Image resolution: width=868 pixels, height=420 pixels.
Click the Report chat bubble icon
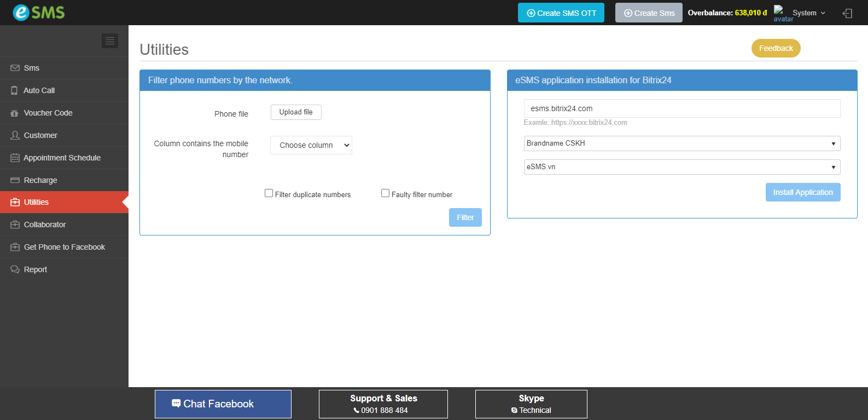15,269
